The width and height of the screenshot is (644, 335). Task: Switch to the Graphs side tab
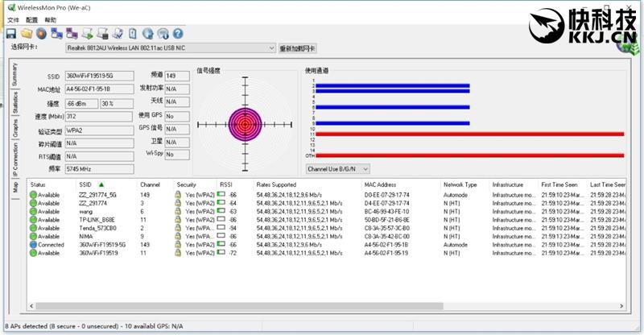click(14, 128)
